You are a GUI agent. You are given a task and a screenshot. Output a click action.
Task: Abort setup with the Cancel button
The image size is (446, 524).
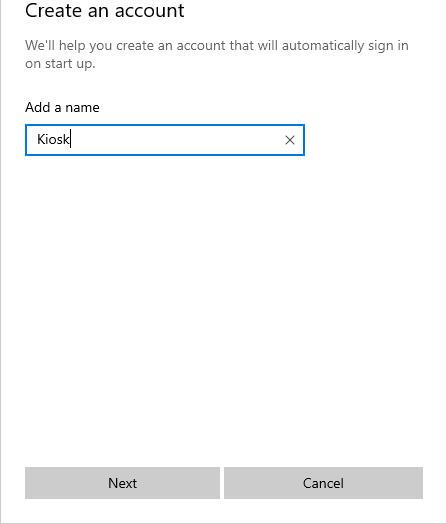pyautogui.click(x=323, y=483)
